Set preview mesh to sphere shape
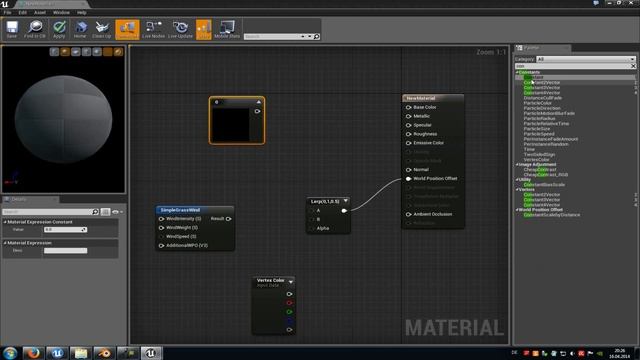 tap(65, 51)
